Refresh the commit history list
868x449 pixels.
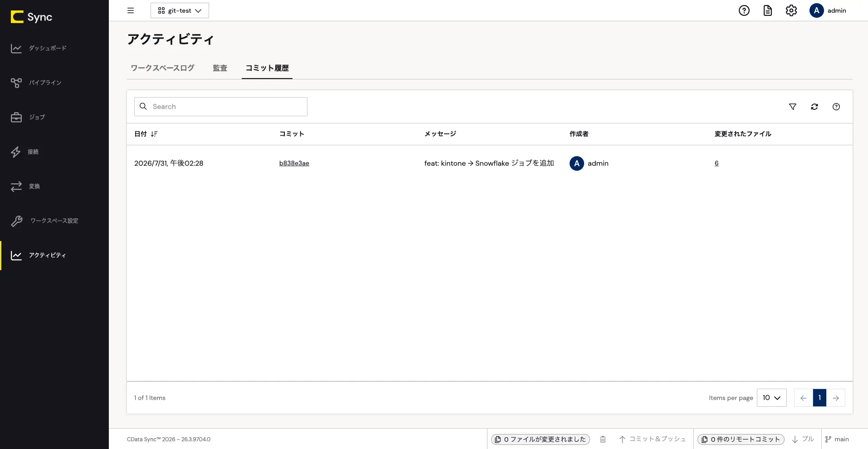pyautogui.click(x=814, y=107)
